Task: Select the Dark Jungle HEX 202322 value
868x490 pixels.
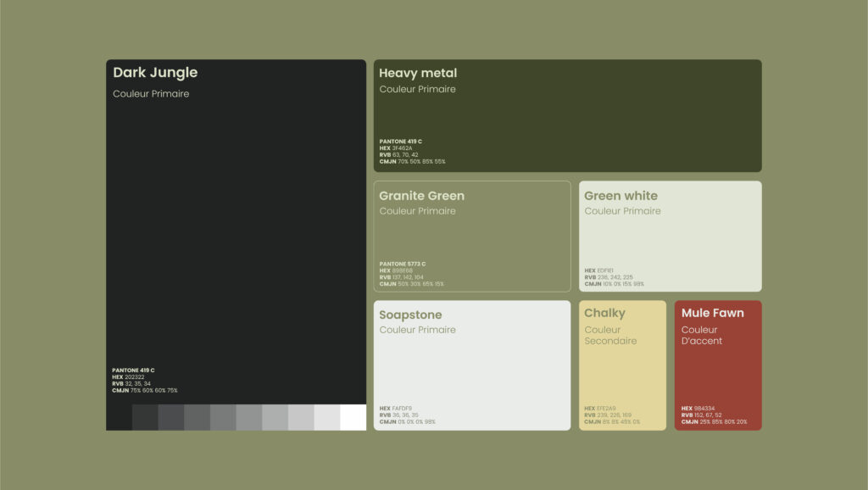Action: pos(134,377)
